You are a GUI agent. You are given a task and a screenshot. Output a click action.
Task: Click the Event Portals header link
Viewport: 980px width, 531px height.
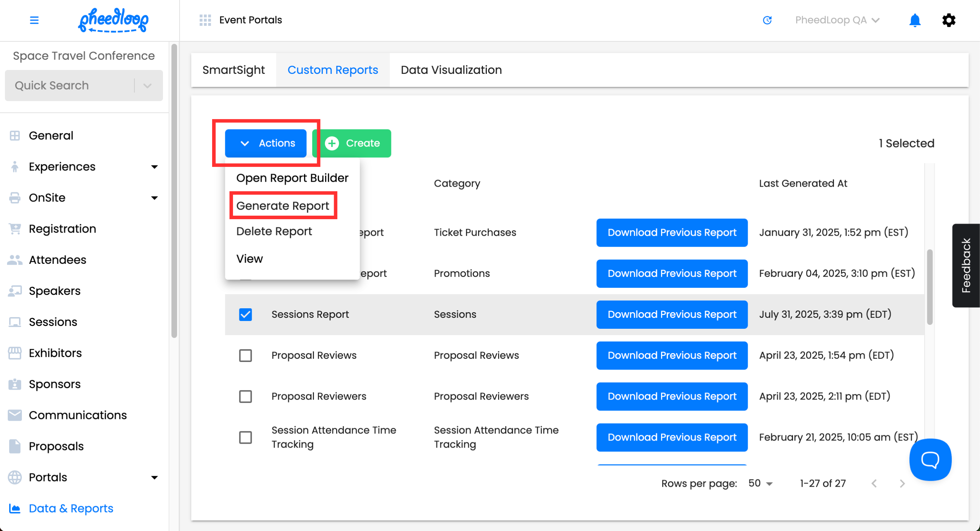pos(251,20)
